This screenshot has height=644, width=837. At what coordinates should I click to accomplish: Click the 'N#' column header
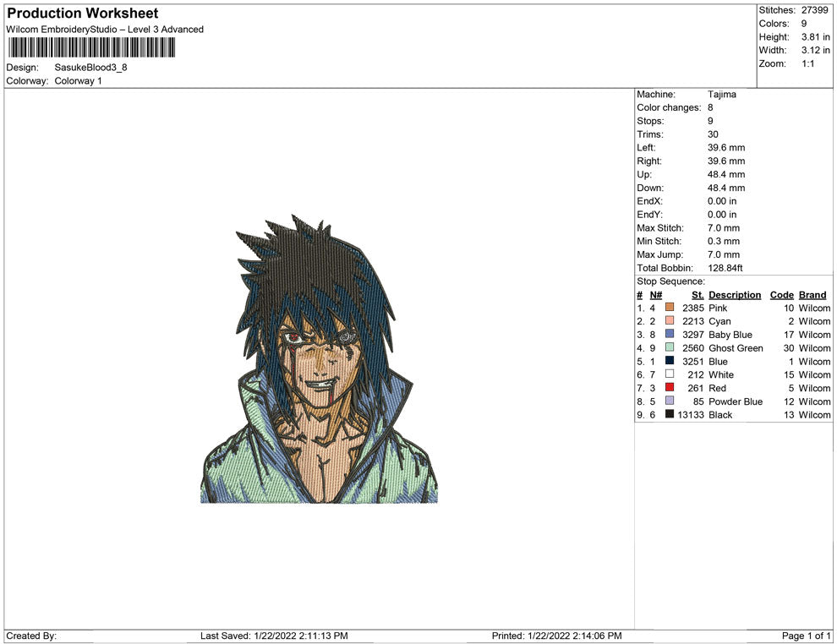[x=655, y=295]
